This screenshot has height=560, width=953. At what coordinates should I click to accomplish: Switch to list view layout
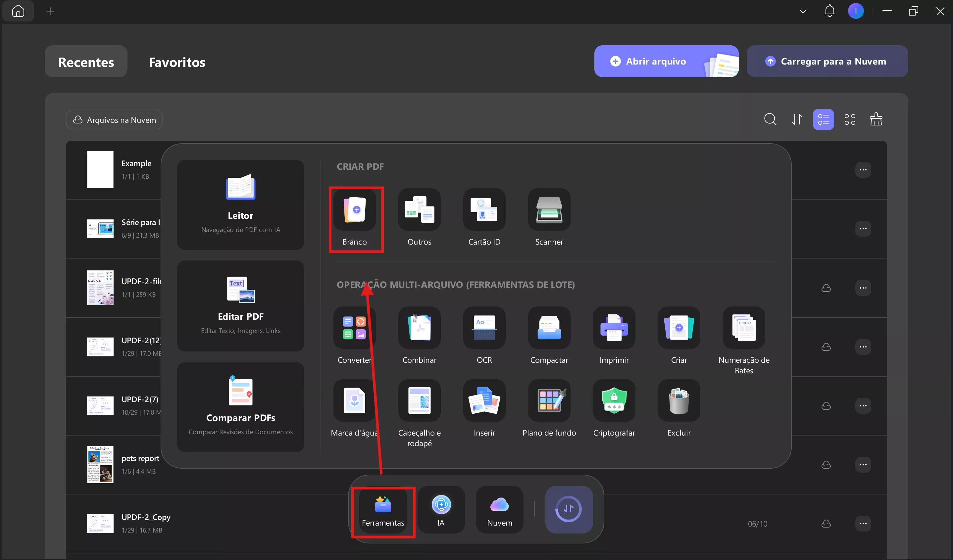[823, 119]
